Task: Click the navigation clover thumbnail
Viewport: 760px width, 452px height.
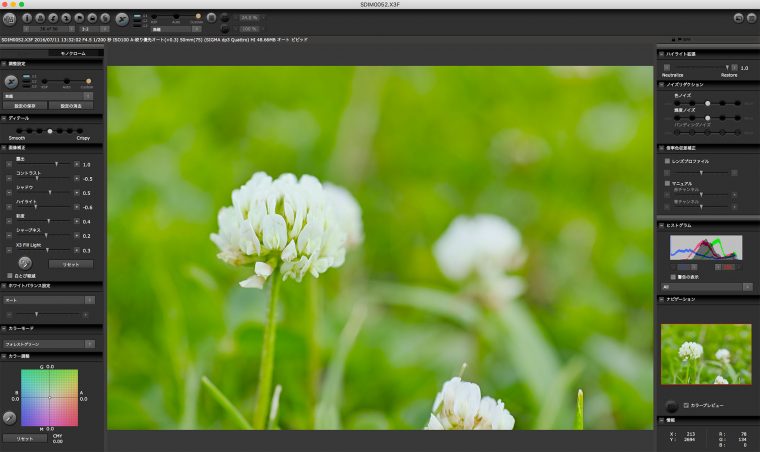Action: (x=706, y=355)
